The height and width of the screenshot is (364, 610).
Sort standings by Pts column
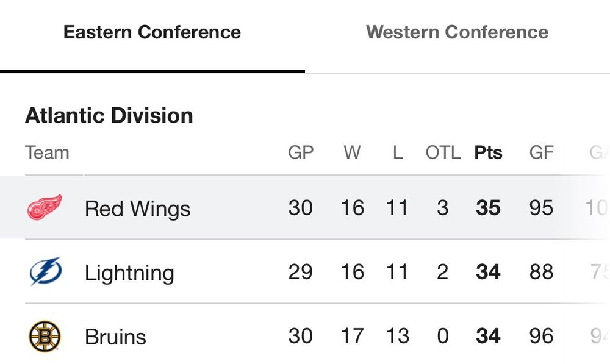[488, 152]
